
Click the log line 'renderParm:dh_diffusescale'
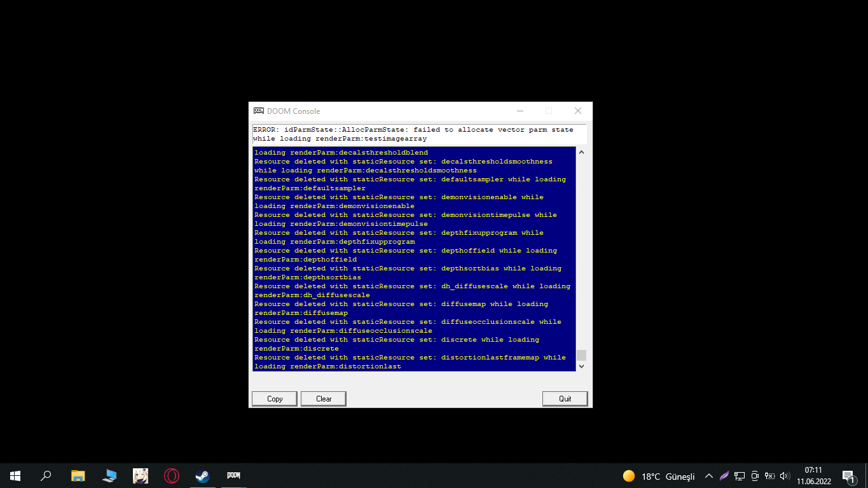312,295
